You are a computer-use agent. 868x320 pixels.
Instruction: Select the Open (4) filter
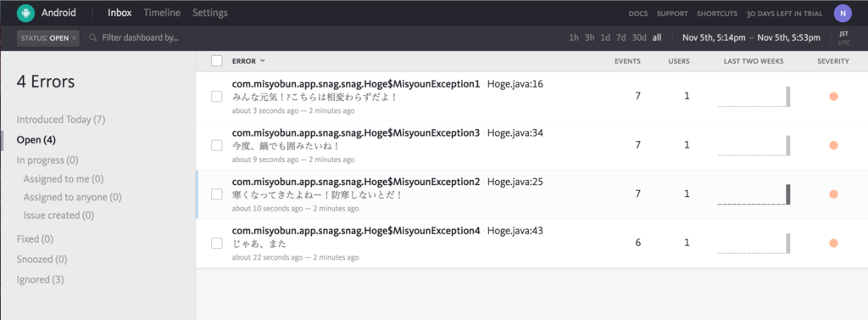[36, 140]
